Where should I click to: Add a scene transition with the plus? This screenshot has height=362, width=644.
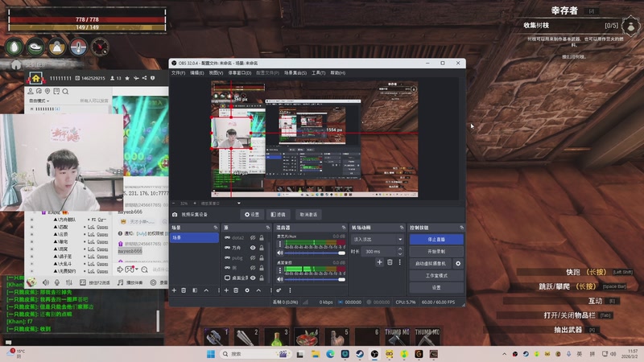(x=379, y=262)
